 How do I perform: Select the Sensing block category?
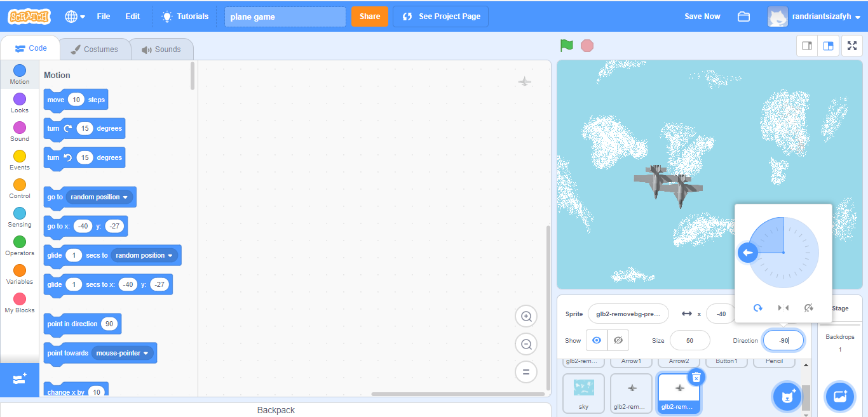coord(20,217)
